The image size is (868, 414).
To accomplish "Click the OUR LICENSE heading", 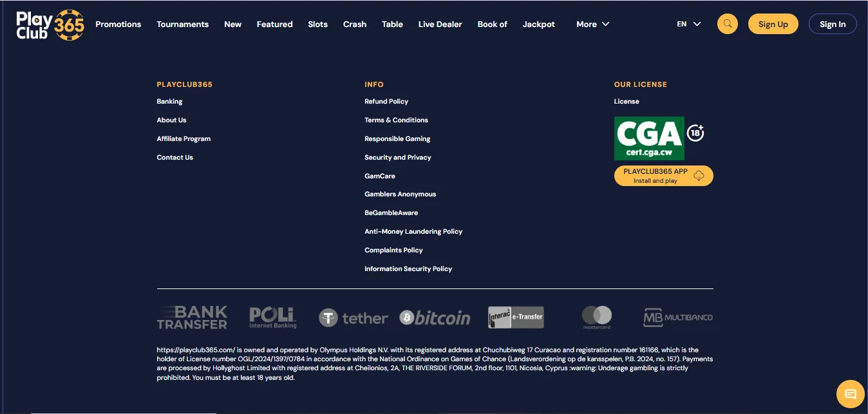I will [x=641, y=84].
